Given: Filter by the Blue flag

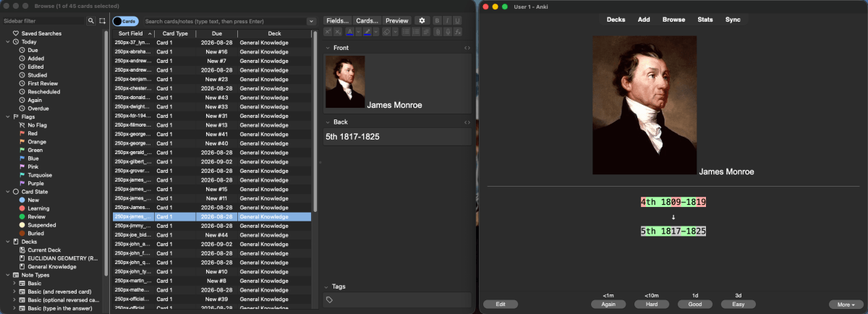Looking at the screenshot, I should click(32, 158).
